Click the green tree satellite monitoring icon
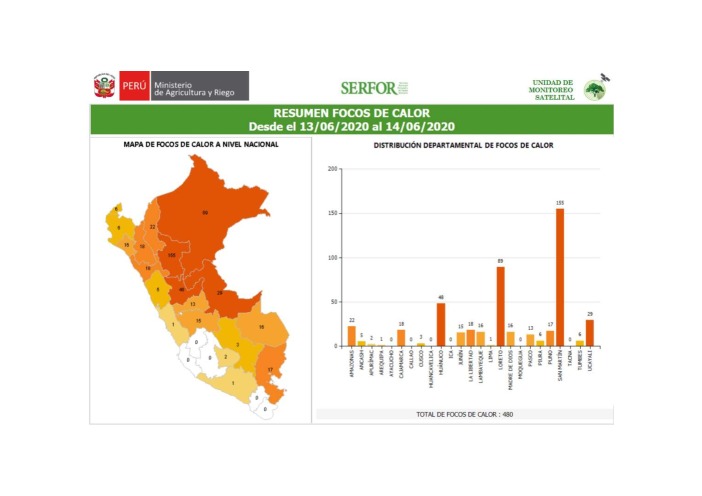This screenshot has width=702, height=496. pos(595,89)
